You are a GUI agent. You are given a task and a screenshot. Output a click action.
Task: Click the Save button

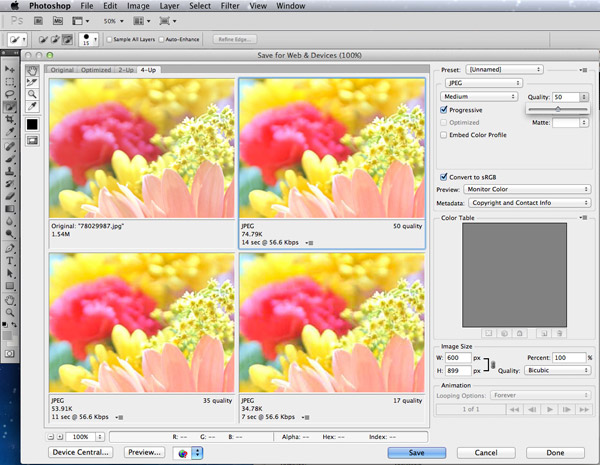click(x=418, y=452)
